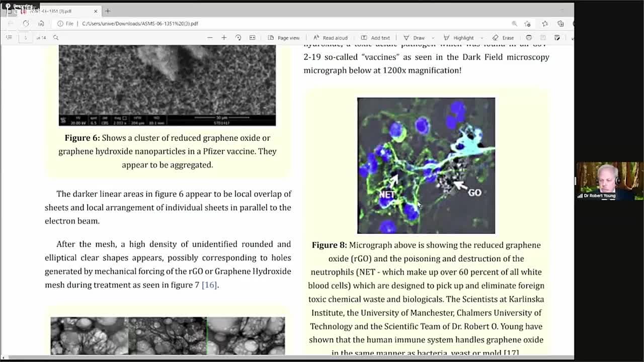Activate the Draw tool
The height and width of the screenshot is (362, 644).
point(414,38)
